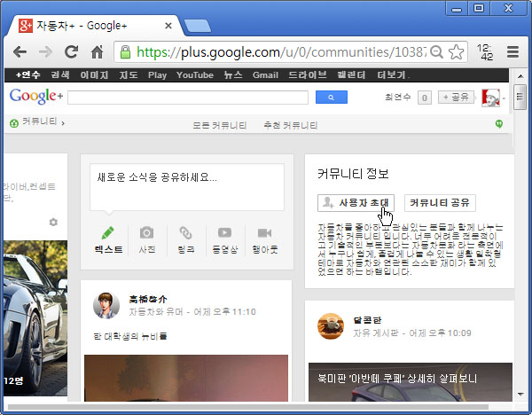Click the vertical scrollbar up arrow
The width and height of the screenshot is (532, 415).
pos(520,76)
